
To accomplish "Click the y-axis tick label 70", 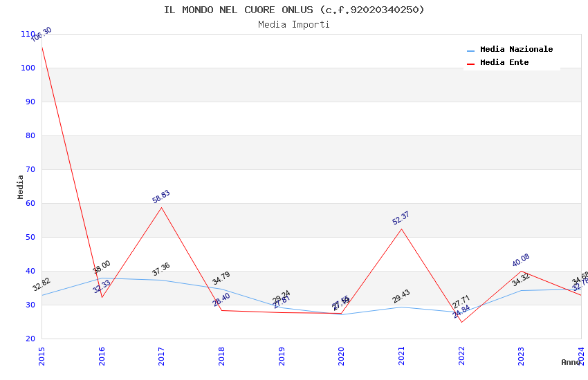I will pos(30,169).
